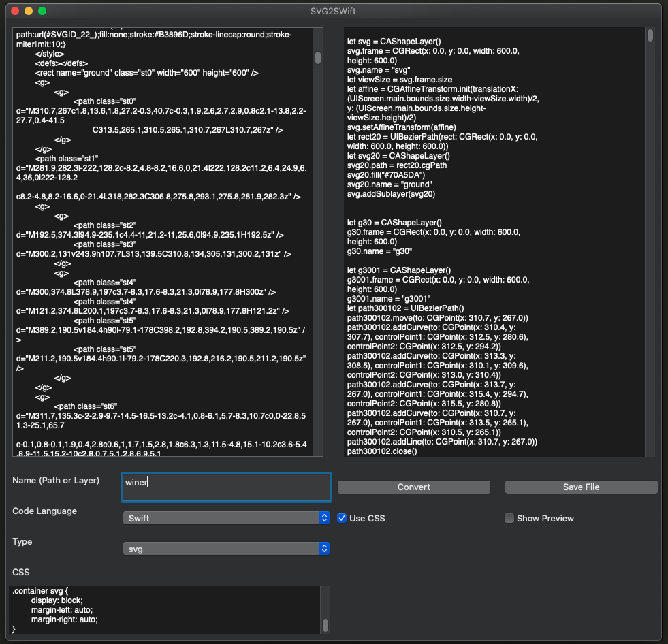Click the 'let svg = CAShapeLayer()' line
The width and height of the screenshot is (668, 644).
click(394, 42)
